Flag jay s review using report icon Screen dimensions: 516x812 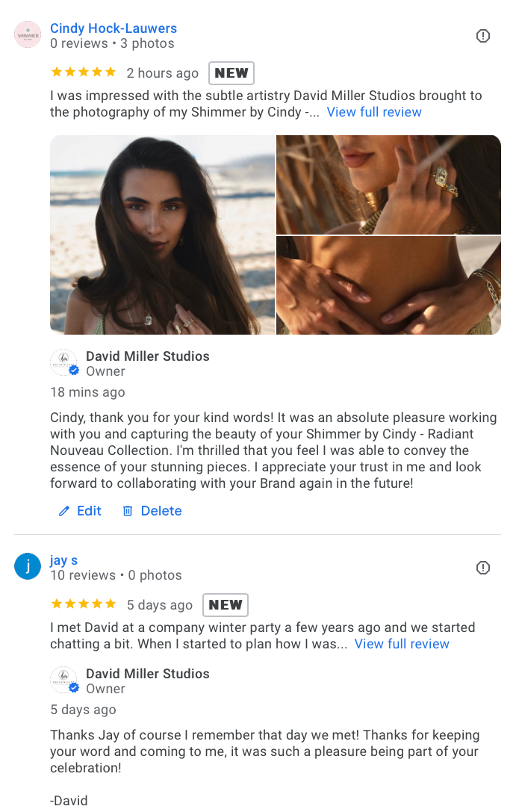coord(482,568)
